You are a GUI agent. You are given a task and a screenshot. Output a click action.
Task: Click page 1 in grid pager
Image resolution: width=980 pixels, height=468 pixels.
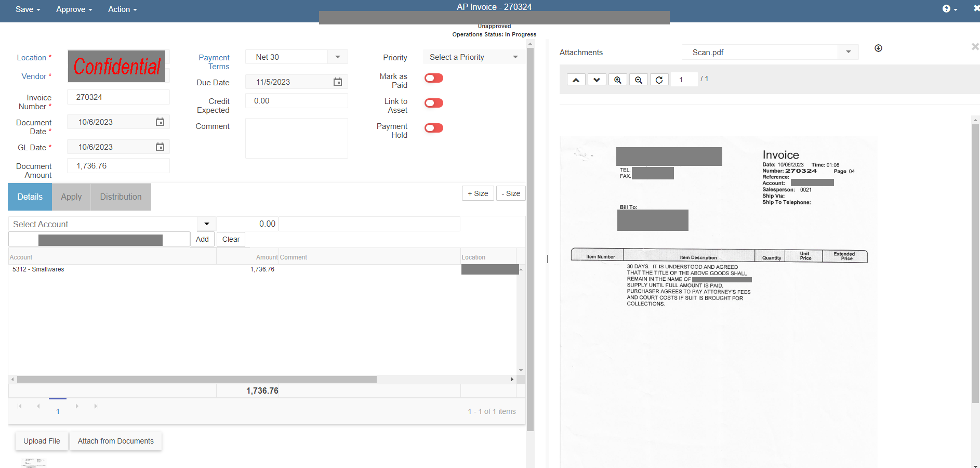point(58,411)
